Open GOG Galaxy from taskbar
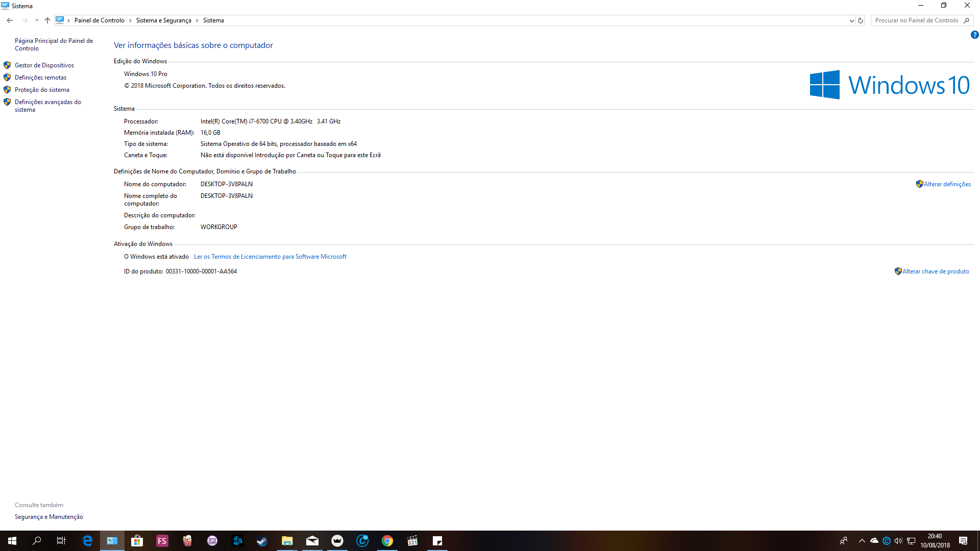 (x=212, y=541)
